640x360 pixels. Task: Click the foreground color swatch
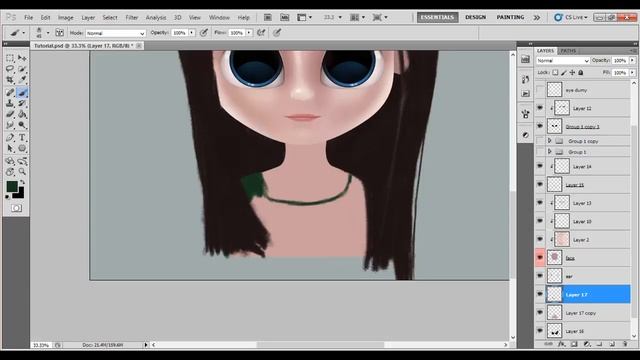[x=12, y=187]
